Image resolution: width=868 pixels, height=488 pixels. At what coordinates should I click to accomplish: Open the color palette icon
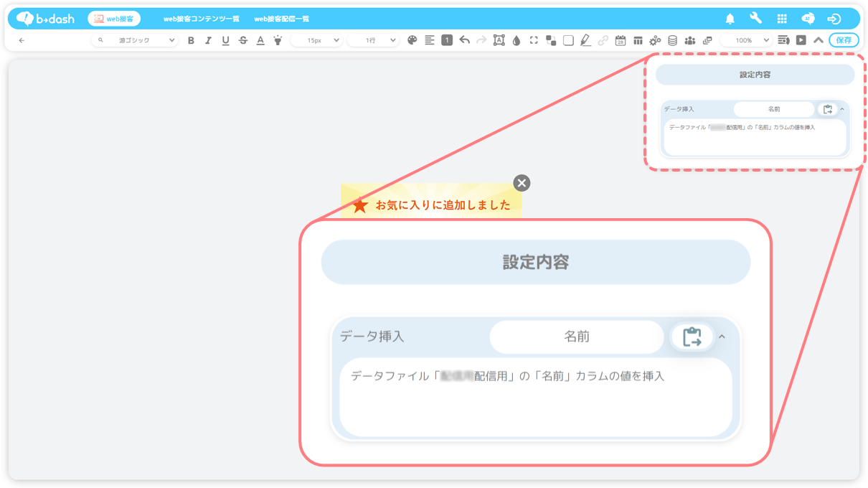point(412,41)
